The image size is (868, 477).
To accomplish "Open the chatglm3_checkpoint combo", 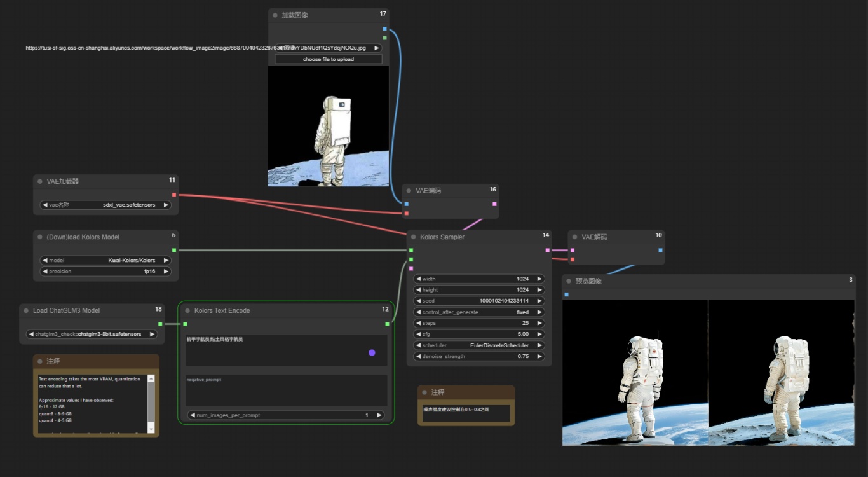I will [x=92, y=334].
